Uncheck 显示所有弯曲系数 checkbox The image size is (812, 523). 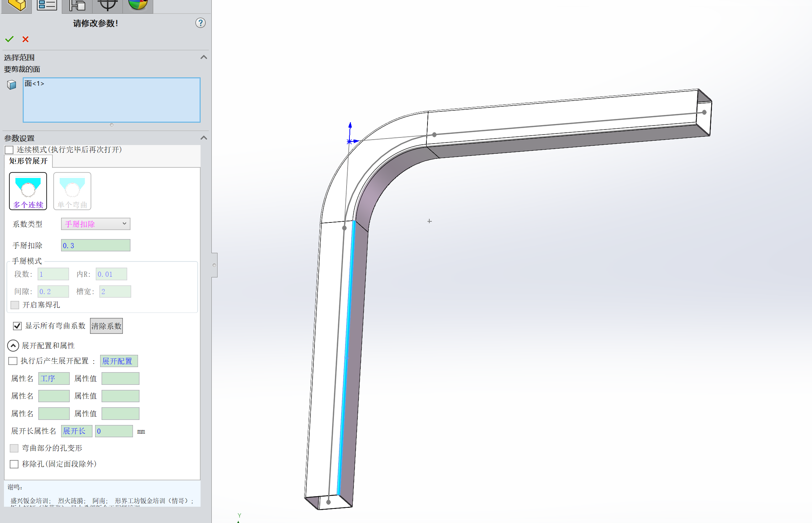pyautogui.click(x=17, y=326)
